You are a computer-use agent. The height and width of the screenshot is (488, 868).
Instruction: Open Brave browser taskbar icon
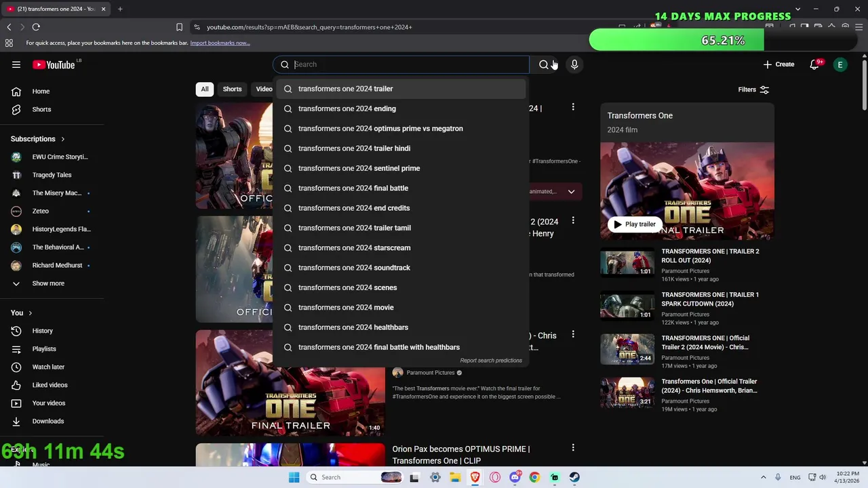click(475, 477)
